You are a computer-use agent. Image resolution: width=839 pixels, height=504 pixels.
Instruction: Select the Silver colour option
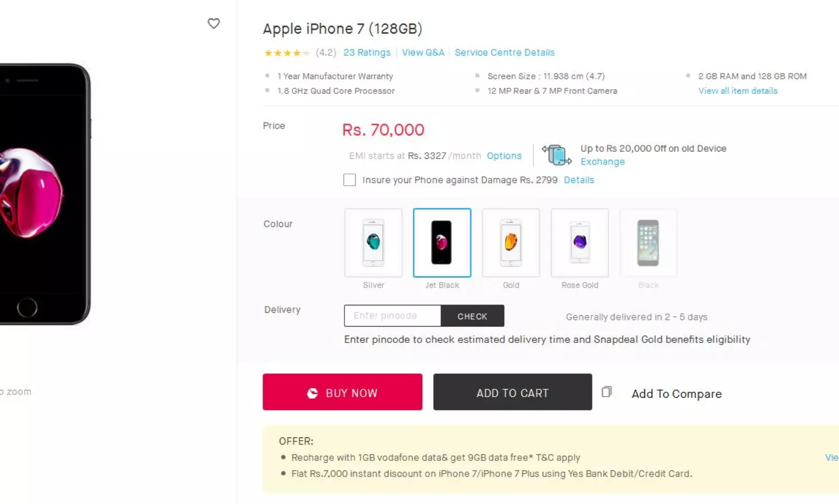tap(374, 243)
